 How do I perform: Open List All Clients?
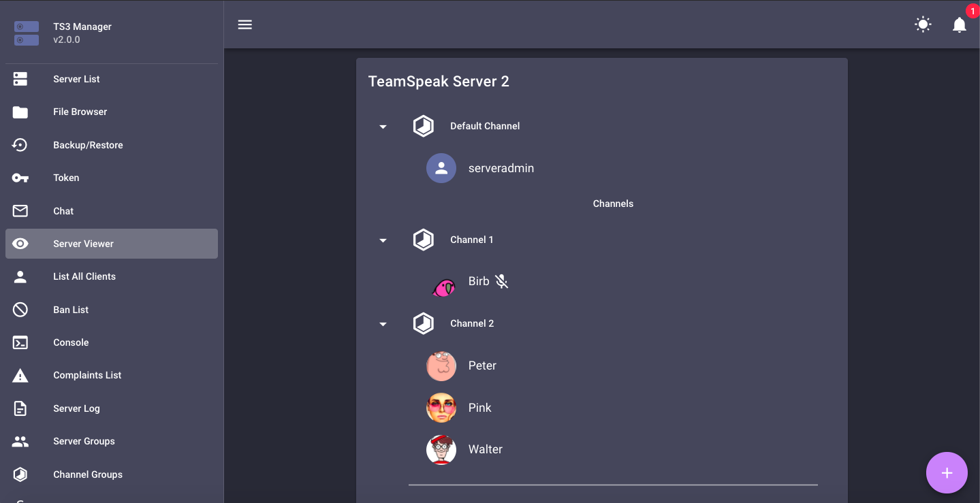[x=112, y=276]
